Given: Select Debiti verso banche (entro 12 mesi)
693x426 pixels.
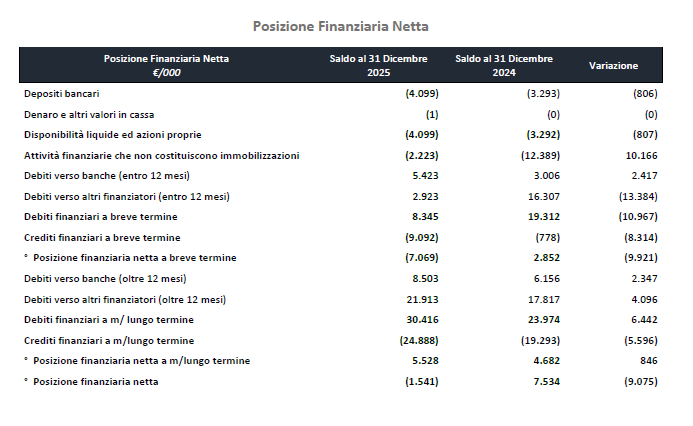Looking at the screenshot, I should click(107, 175).
